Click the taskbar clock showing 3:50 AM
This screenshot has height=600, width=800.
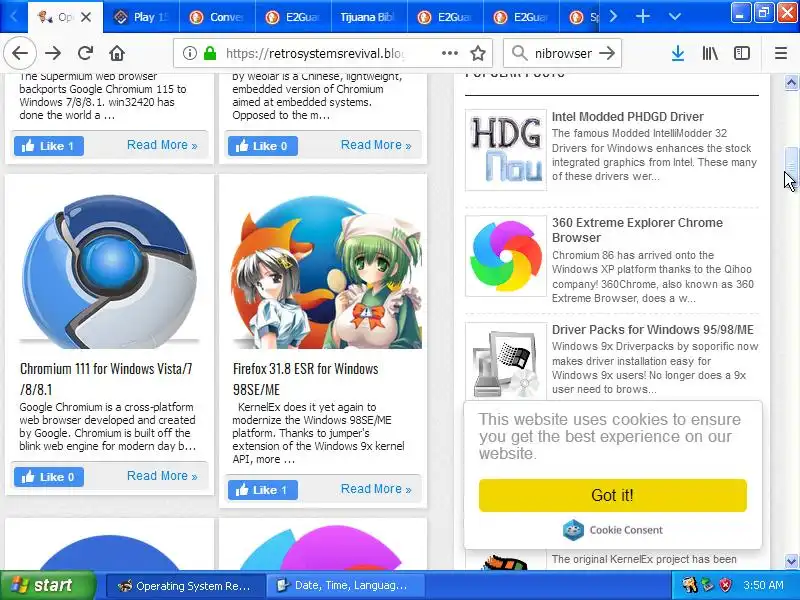point(763,585)
